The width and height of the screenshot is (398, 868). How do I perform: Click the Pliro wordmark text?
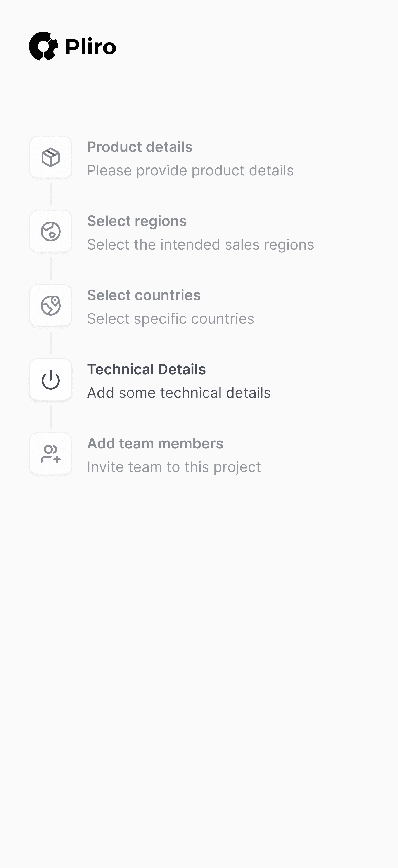coord(91,47)
